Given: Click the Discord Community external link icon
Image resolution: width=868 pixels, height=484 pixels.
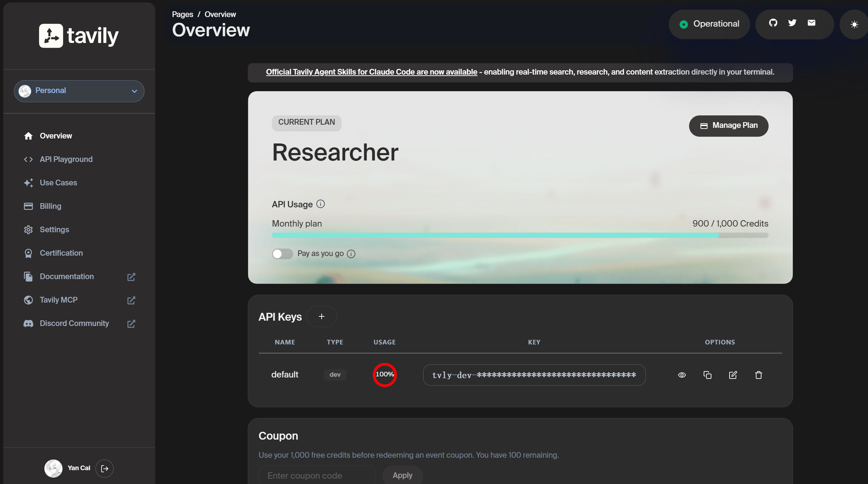Looking at the screenshot, I should tap(131, 324).
